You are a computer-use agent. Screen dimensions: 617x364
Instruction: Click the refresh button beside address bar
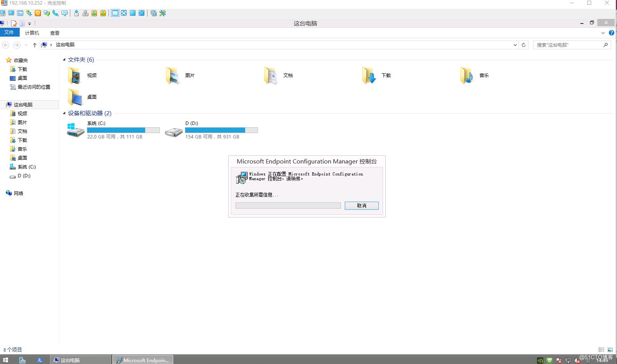coord(524,45)
